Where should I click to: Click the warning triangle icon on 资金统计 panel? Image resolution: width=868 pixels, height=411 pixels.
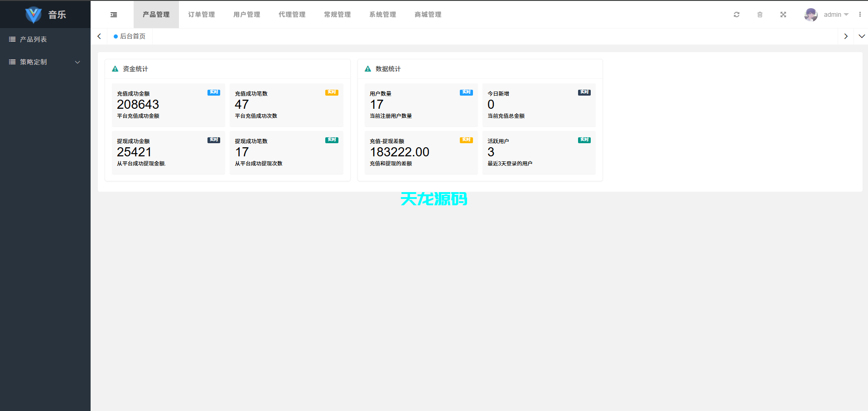coord(115,68)
